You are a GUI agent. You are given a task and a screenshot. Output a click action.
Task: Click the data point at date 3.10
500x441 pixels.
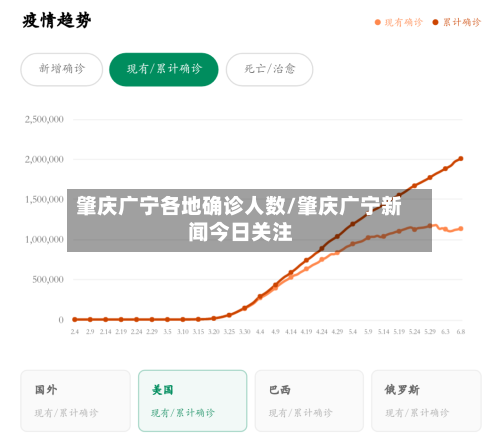183,319
